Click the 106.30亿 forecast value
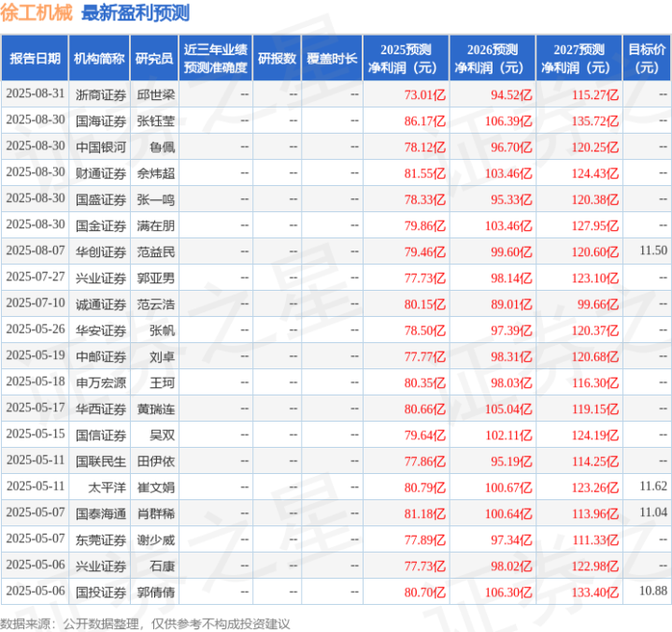The width and height of the screenshot is (672, 632). [508, 592]
